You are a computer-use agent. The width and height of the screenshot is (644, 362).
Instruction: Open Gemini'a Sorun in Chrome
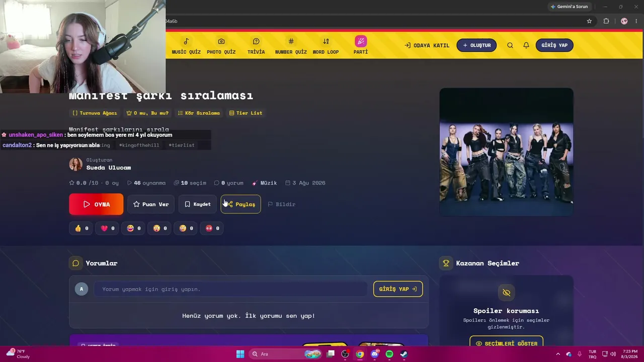coord(569,7)
